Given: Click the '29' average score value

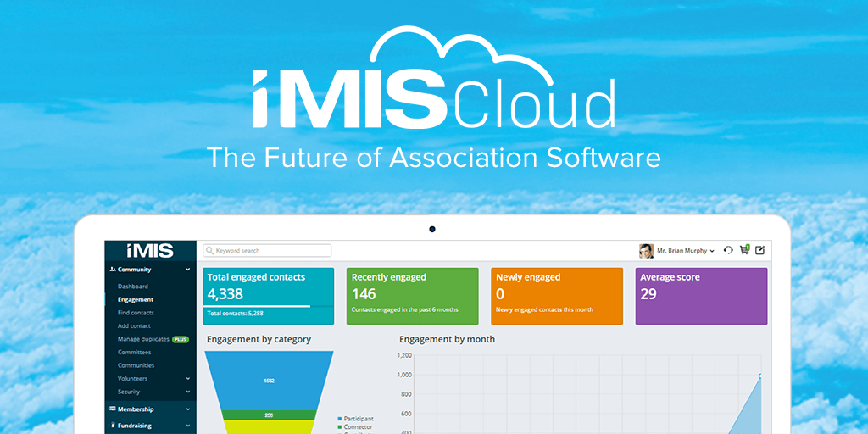Looking at the screenshot, I should click(648, 294).
